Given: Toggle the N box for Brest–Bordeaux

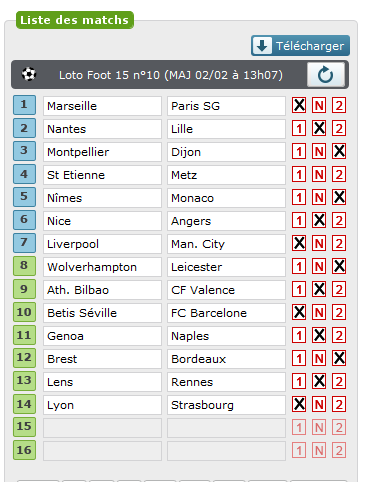Looking at the screenshot, I should (x=319, y=359).
